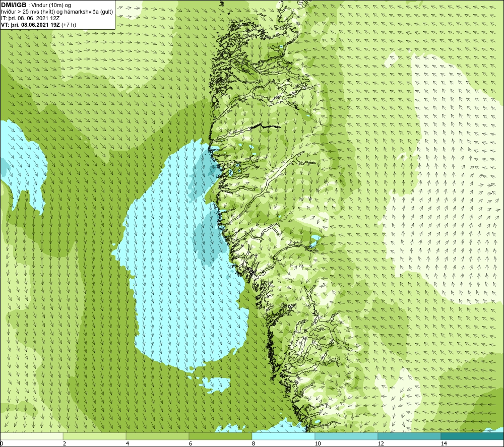
Task: Click the legend scale label '0'
Action: tap(2, 443)
